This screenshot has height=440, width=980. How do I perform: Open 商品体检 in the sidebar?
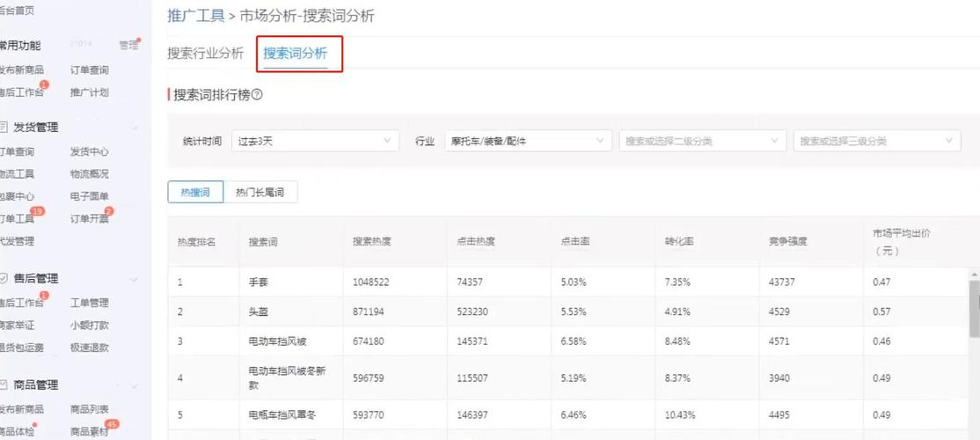pyautogui.click(x=17, y=432)
